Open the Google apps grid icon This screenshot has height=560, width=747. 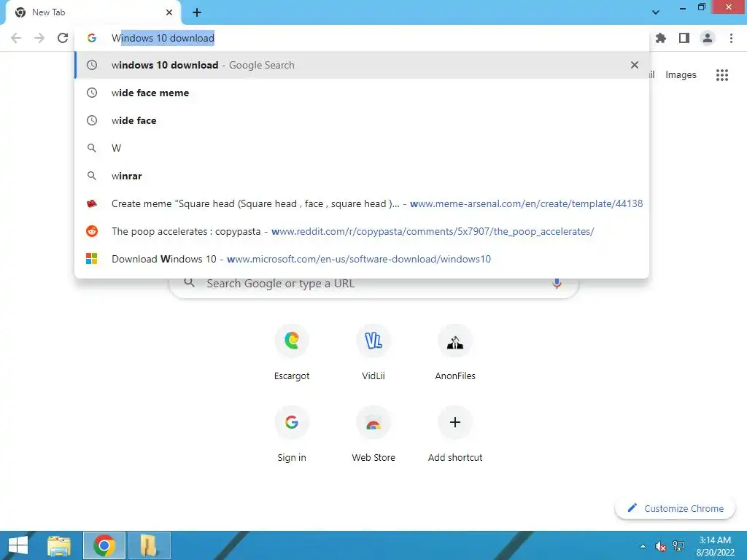click(722, 75)
